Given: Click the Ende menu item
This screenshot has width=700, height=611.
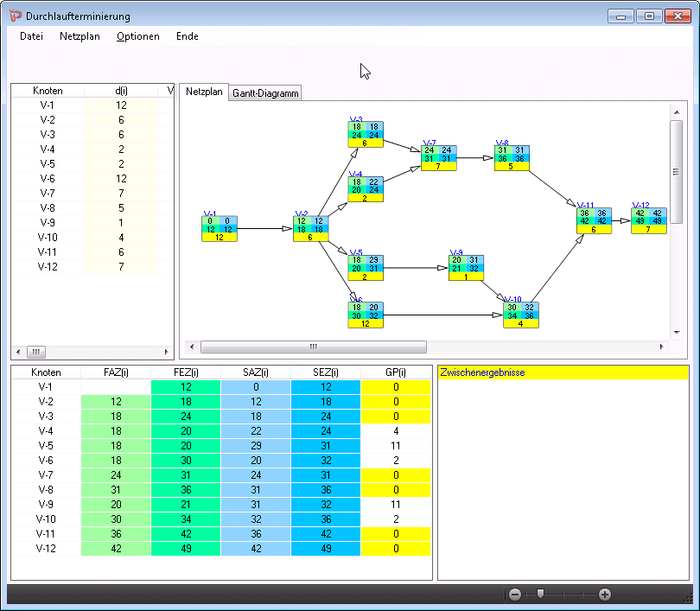Looking at the screenshot, I should pos(188,36).
